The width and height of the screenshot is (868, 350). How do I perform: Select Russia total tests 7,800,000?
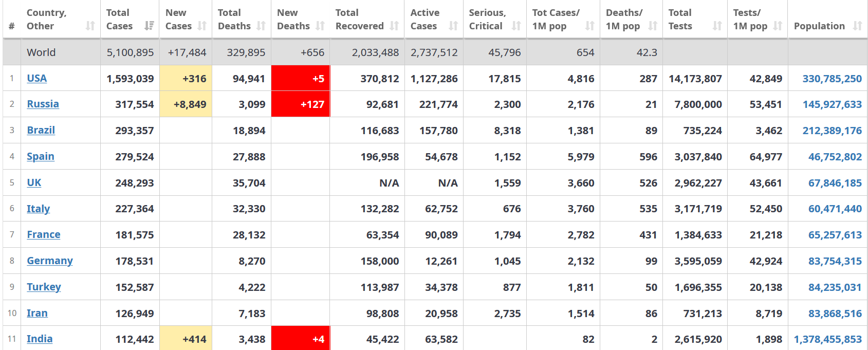coord(698,104)
